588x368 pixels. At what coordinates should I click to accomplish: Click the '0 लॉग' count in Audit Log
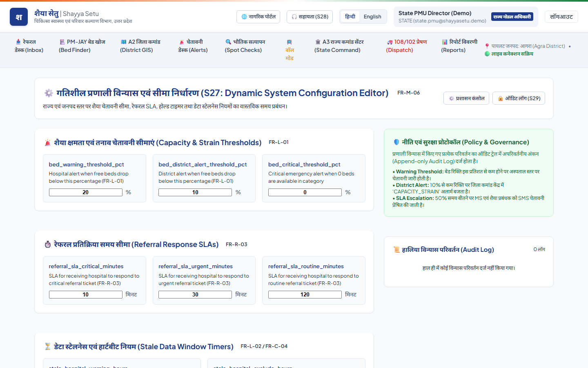pyautogui.click(x=539, y=249)
